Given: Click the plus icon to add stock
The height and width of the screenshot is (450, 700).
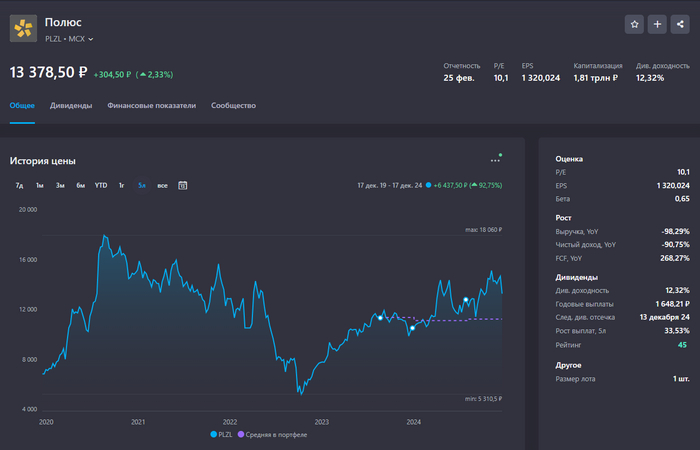Looking at the screenshot, I should click(657, 24).
